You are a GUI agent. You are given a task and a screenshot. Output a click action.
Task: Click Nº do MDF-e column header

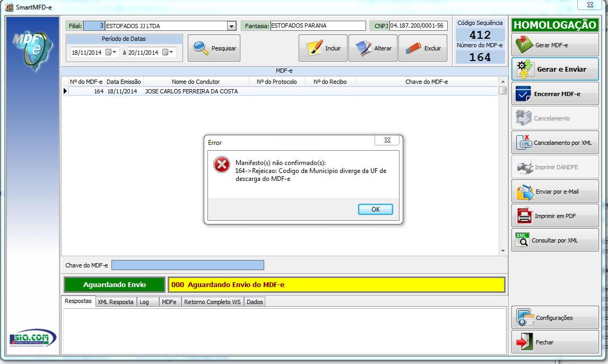point(86,82)
